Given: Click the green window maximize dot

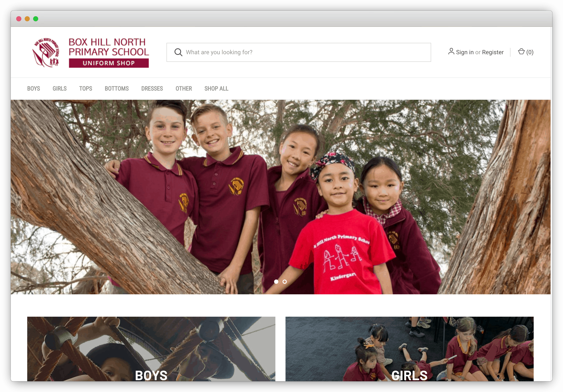Looking at the screenshot, I should click(36, 19).
